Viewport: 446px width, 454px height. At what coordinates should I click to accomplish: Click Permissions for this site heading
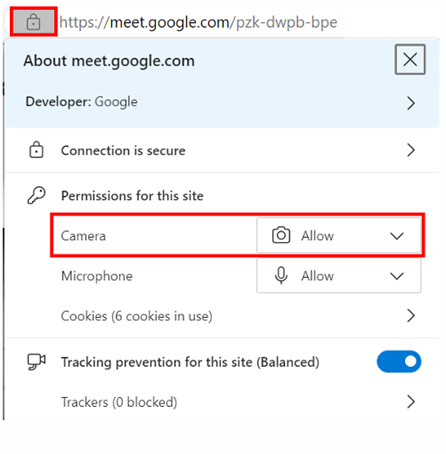tap(132, 196)
